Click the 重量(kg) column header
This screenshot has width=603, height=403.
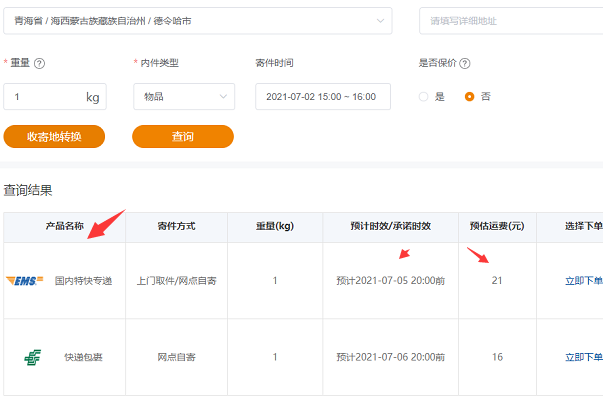pyautogui.click(x=275, y=226)
